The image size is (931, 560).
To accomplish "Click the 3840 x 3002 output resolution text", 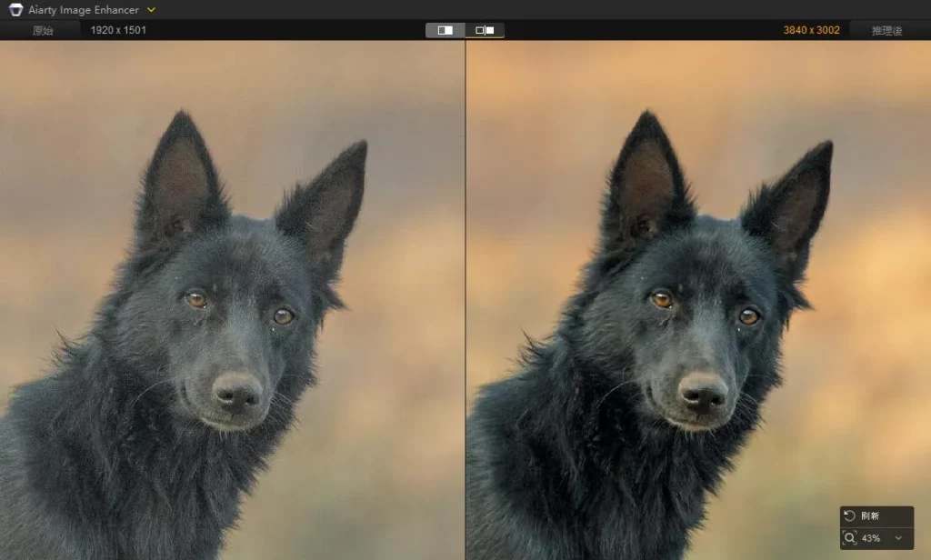I will click(x=811, y=30).
